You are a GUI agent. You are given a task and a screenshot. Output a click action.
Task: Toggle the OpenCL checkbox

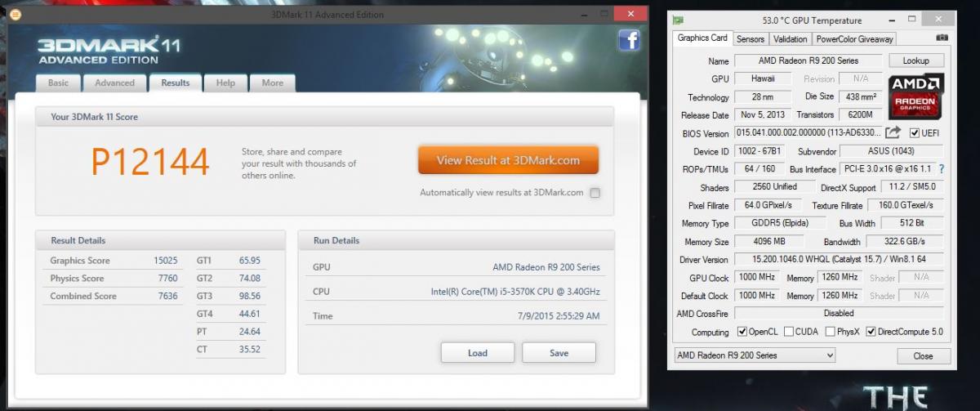pos(742,332)
